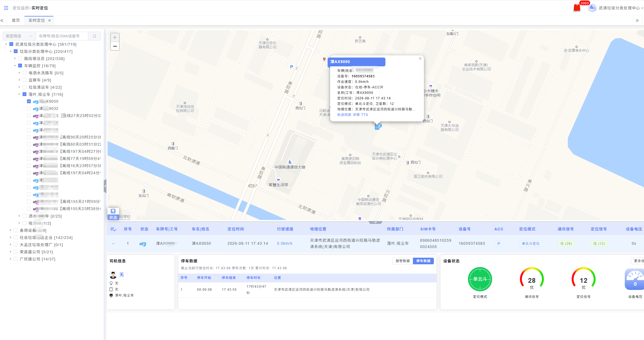
Task: Open 详情 link in popup
Action: point(356,115)
